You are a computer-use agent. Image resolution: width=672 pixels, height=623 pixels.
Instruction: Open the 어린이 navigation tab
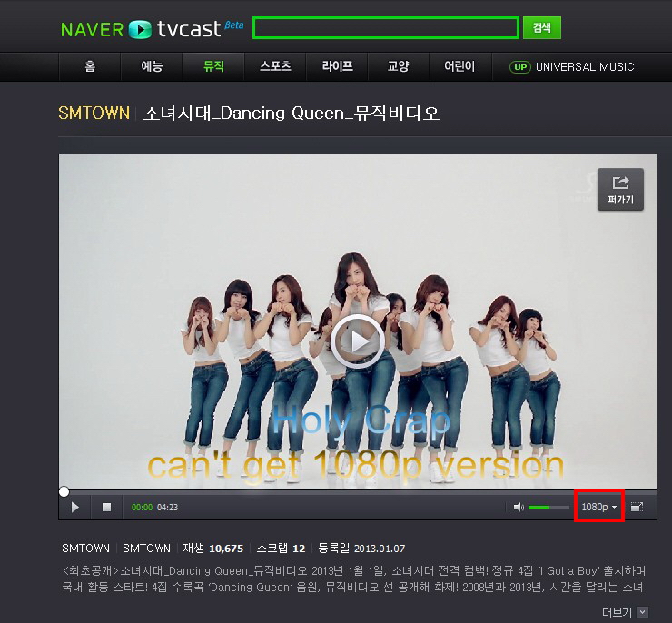pyautogui.click(x=460, y=66)
